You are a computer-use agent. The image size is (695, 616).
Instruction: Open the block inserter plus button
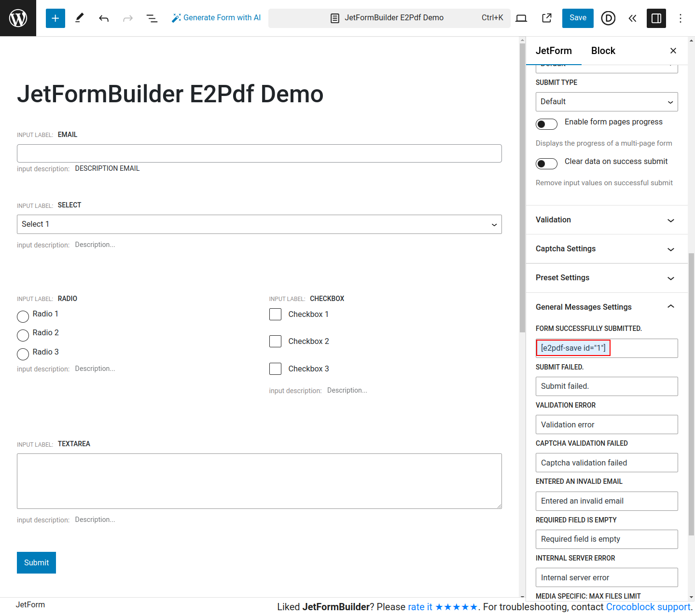tap(56, 18)
